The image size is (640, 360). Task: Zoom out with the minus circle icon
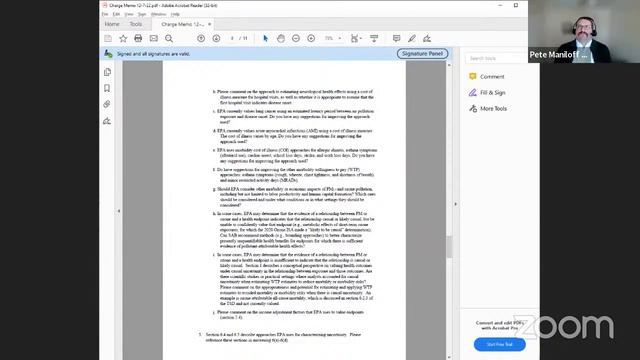[296, 38]
